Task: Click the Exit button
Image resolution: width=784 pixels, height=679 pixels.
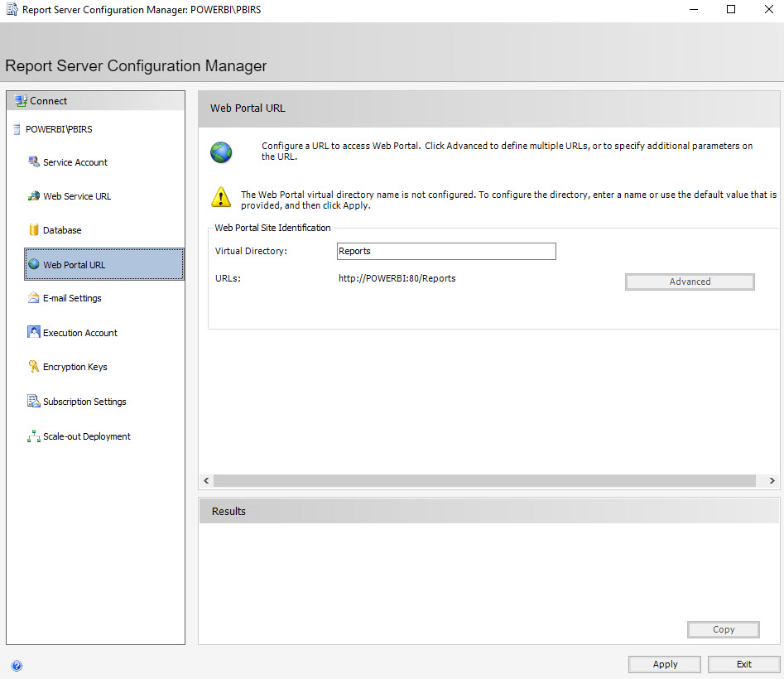Action: tap(743, 664)
